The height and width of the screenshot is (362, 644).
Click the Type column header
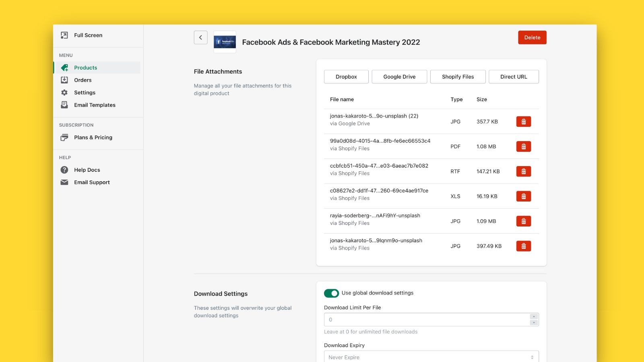(x=456, y=99)
